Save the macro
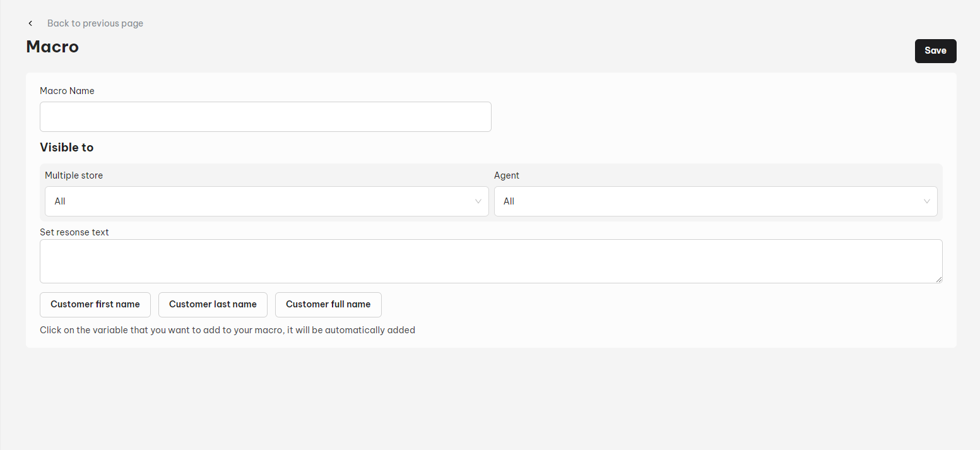Screen dimensions: 980x450 935,51
